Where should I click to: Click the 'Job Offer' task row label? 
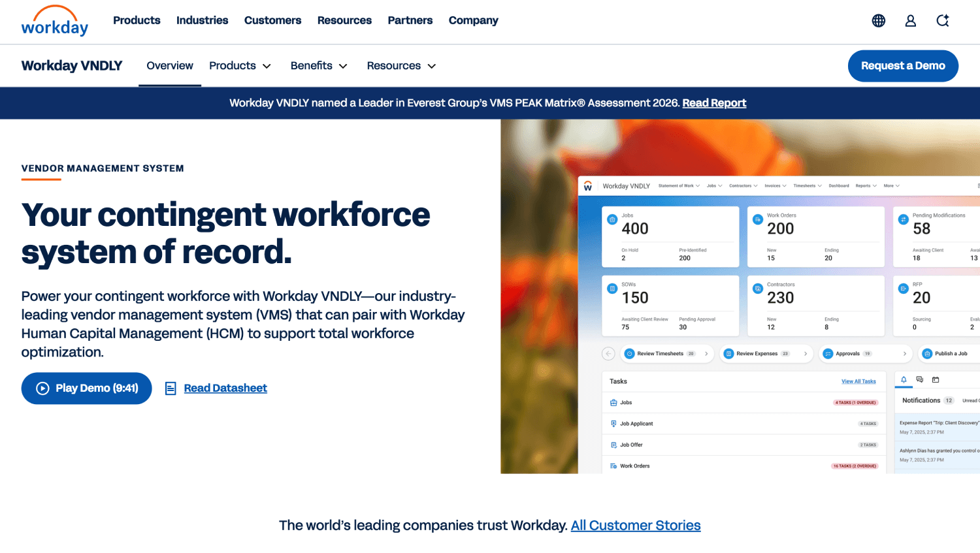coord(631,445)
